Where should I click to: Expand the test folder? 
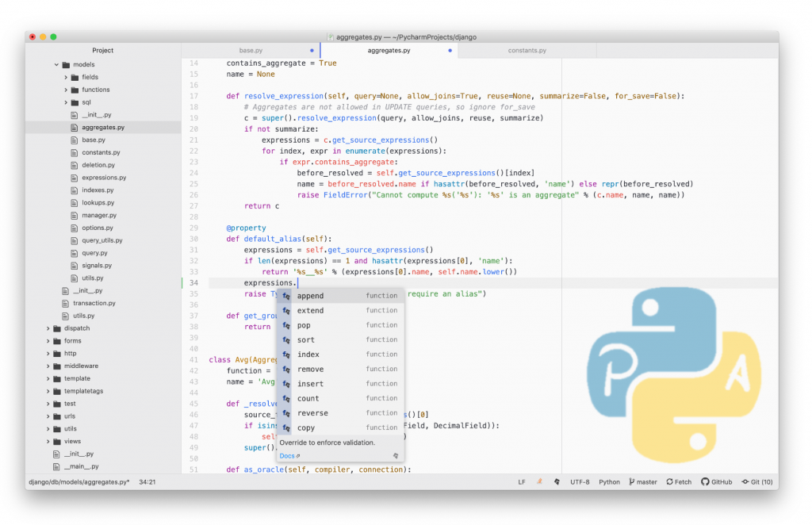click(x=48, y=404)
